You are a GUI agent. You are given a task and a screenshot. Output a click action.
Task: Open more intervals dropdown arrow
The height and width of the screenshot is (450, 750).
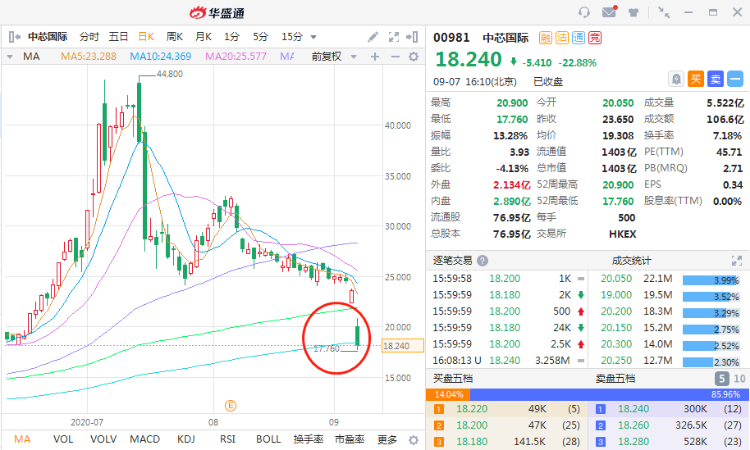[313, 37]
